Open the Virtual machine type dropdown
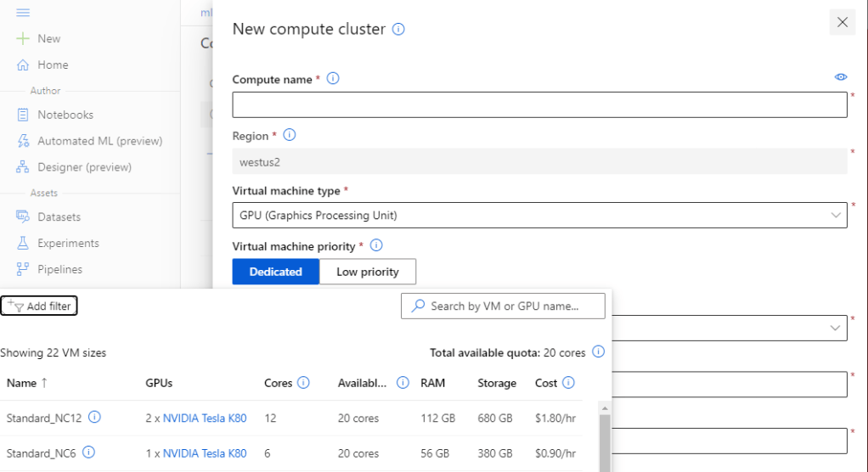868x472 pixels. point(539,216)
